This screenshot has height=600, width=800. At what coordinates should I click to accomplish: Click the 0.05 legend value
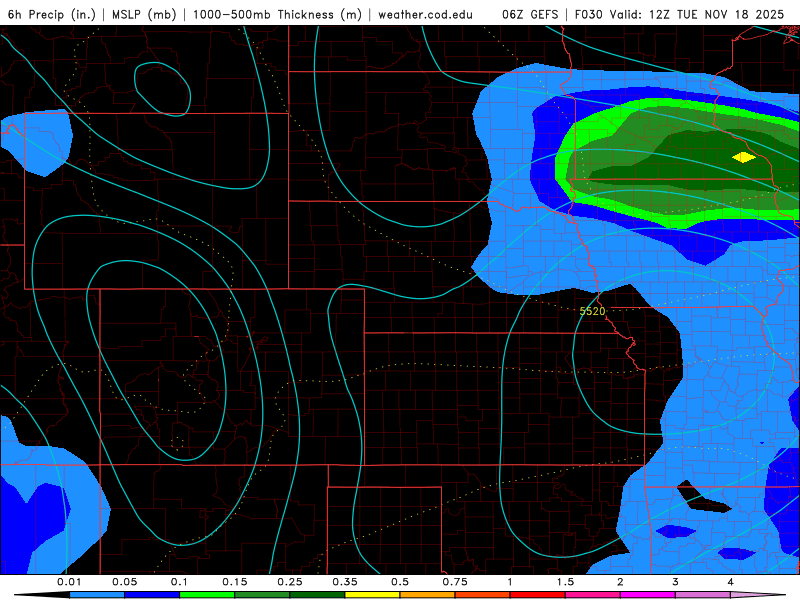tap(124, 582)
